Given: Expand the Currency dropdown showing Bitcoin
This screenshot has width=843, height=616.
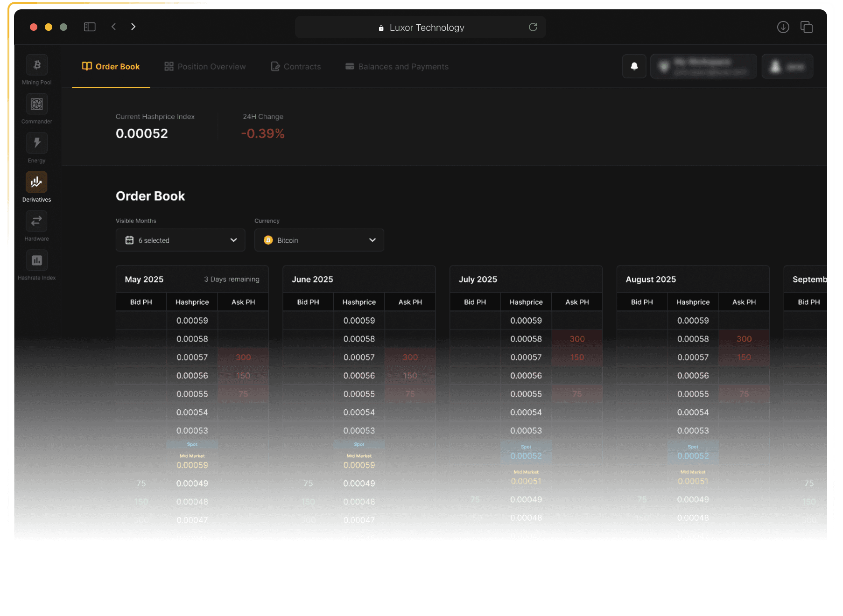Looking at the screenshot, I should 319,240.
